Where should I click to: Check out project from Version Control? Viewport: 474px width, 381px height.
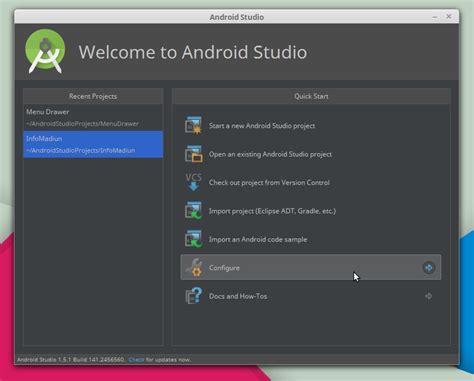(311, 182)
